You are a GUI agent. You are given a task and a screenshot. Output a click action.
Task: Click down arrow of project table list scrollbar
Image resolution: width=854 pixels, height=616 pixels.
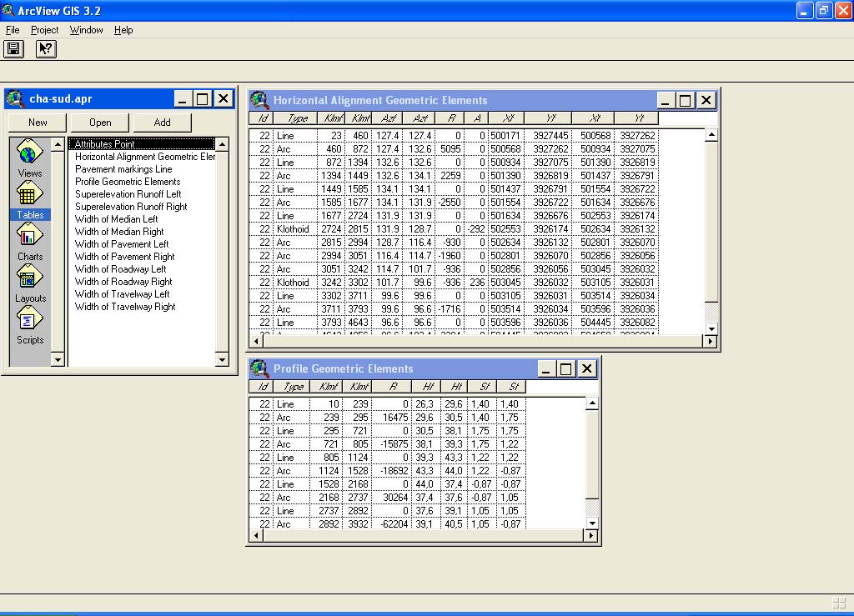[222, 360]
